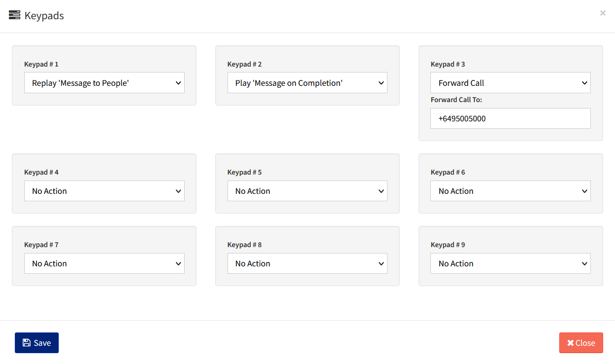Click the chevron on Keypad # 3 dropdown
The image size is (615, 364).
585,82
